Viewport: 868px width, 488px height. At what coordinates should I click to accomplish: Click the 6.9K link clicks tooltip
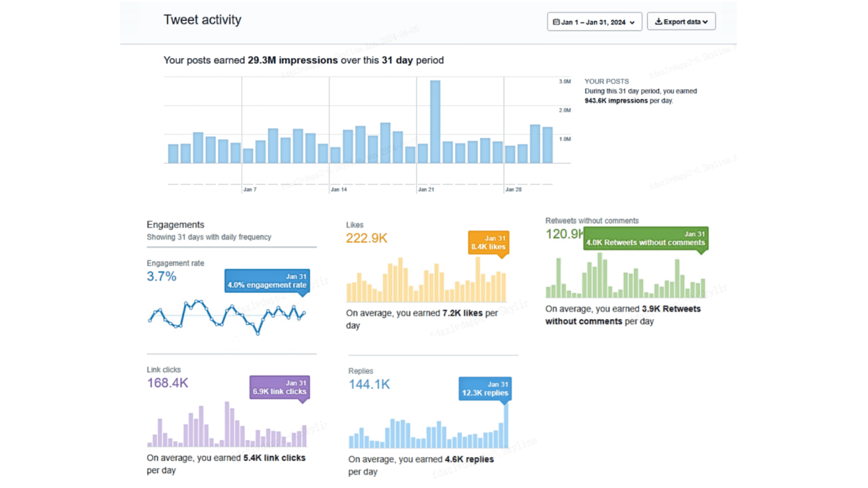[x=279, y=387]
